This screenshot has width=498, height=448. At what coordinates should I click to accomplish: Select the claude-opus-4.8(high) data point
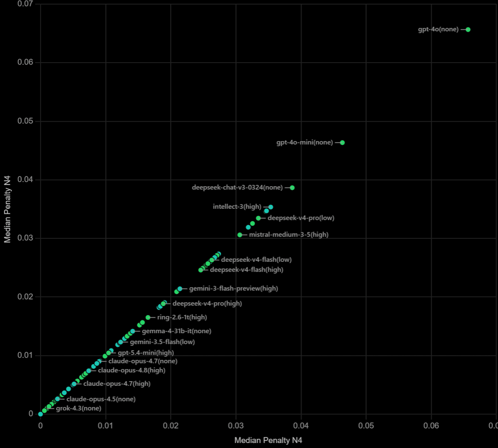click(x=89, y=371)
